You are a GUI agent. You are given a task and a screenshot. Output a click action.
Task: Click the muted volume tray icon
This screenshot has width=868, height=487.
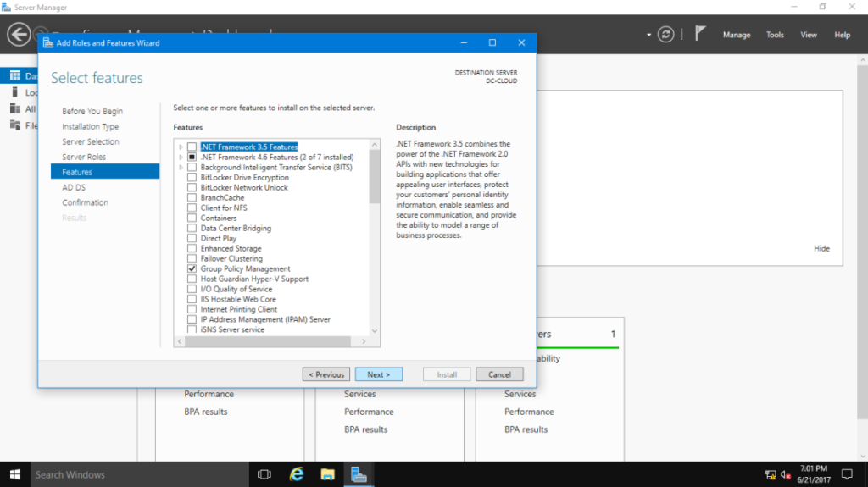pos(786,474)
